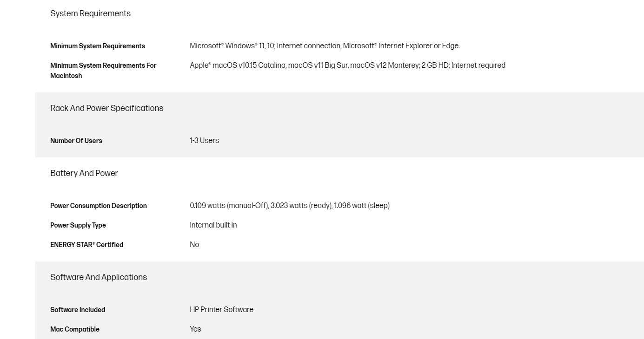The image size is (644, 339).
Task: Click the Software And Applications heading
Action: tap(99, 277)
